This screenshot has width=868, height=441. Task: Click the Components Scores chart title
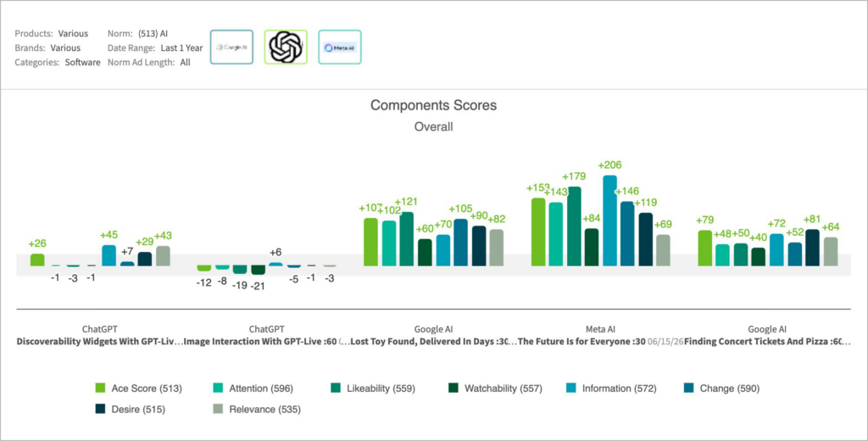(433, 105)
